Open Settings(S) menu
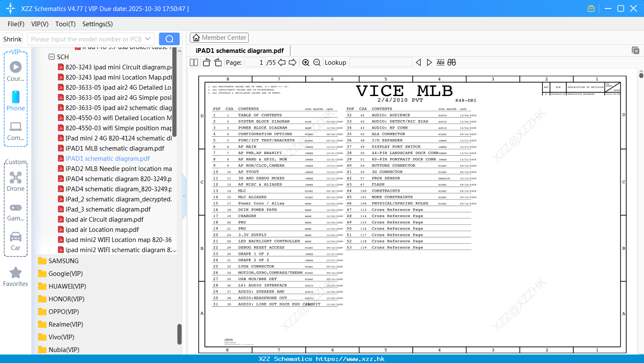This screenshot has height=363, width=644. pos(98,24)
